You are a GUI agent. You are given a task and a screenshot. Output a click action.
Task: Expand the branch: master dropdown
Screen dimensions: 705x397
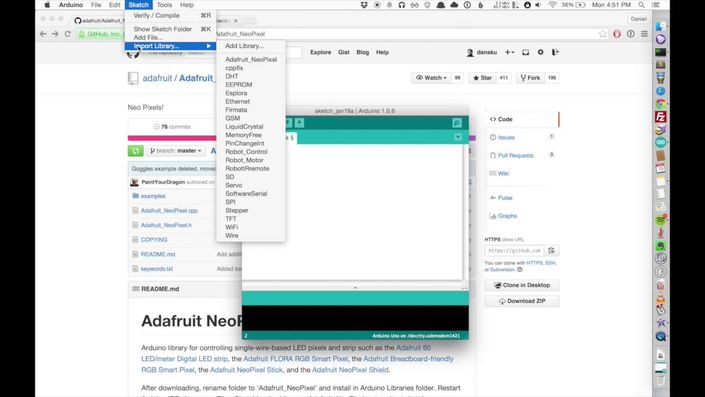176,151
